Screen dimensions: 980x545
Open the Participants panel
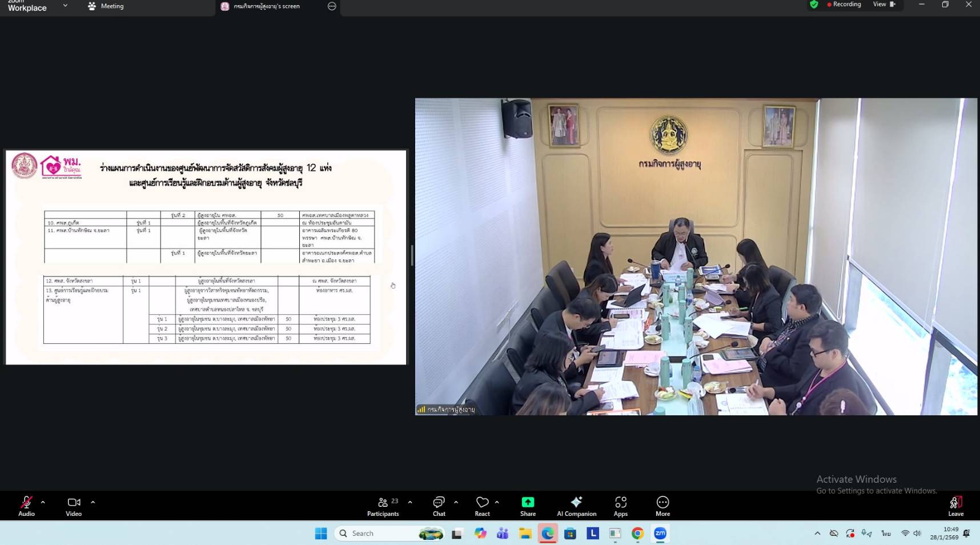(x=383, y=506)
